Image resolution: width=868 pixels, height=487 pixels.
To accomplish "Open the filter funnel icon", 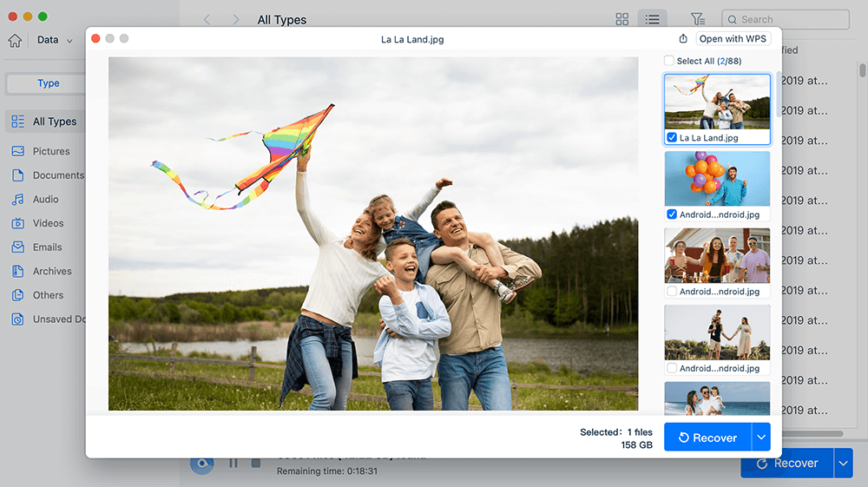I will tap(697, 19).
